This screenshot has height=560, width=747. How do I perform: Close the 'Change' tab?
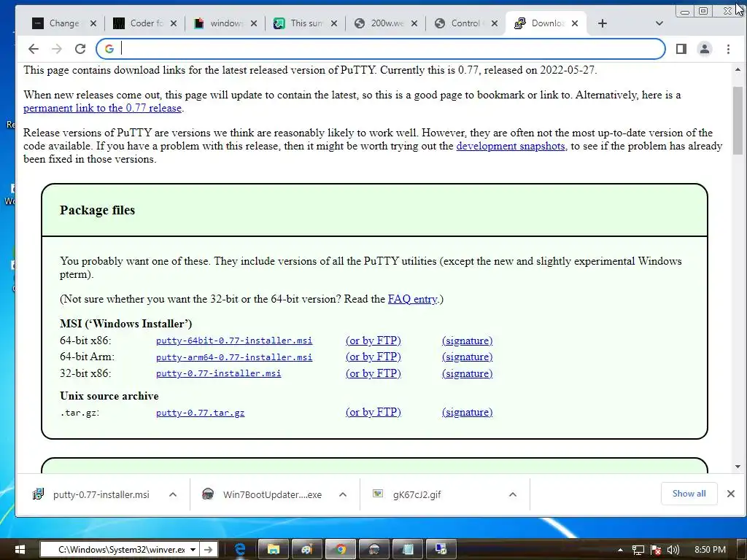pyautogui.click(x=93, y=23)
